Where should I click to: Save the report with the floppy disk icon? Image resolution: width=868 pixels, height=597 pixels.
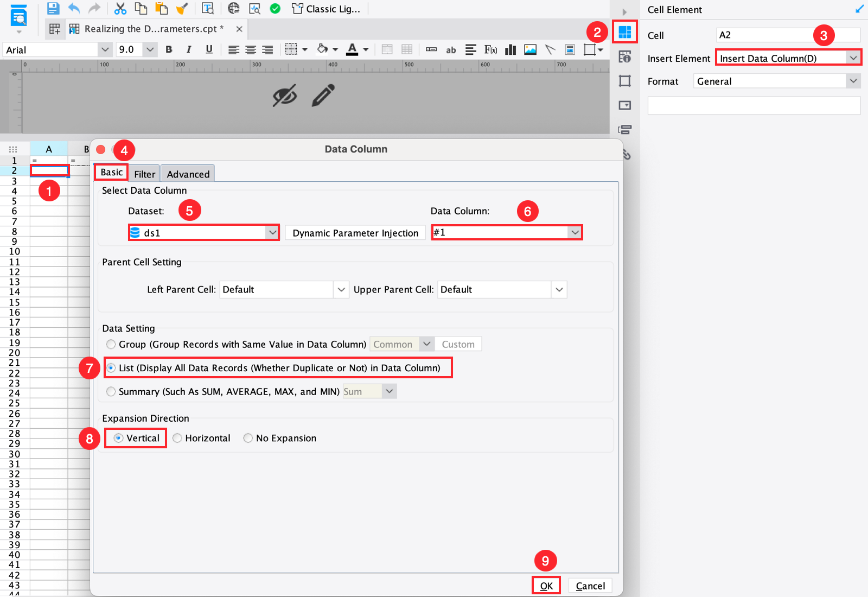[x=53, y=8]
